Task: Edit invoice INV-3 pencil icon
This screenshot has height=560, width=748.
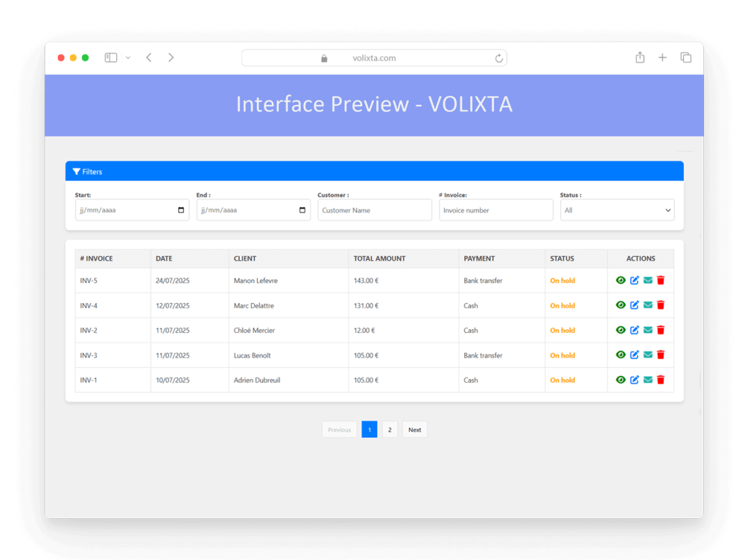Action: (635, 355)
